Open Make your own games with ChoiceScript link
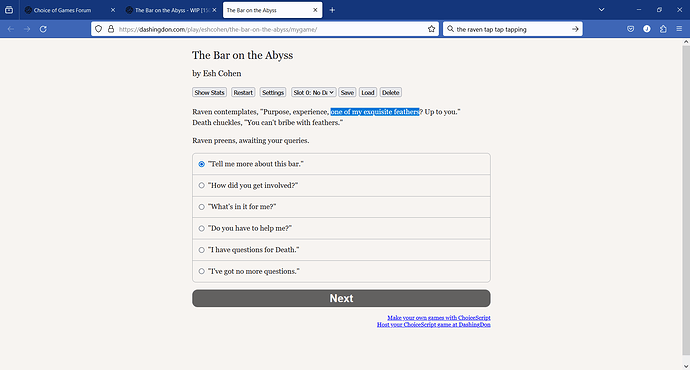This screenshot has height=370, width=690. [439, 318]
